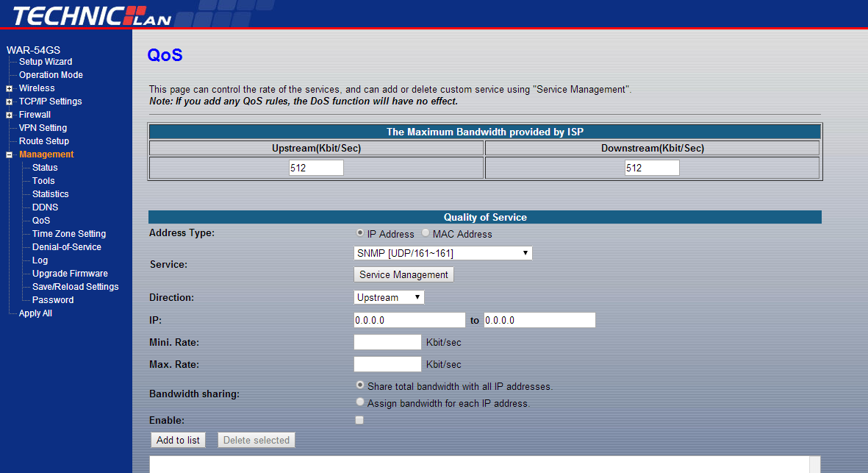
Task: Click Apply All in sidebar
Action: pos(35,314)
